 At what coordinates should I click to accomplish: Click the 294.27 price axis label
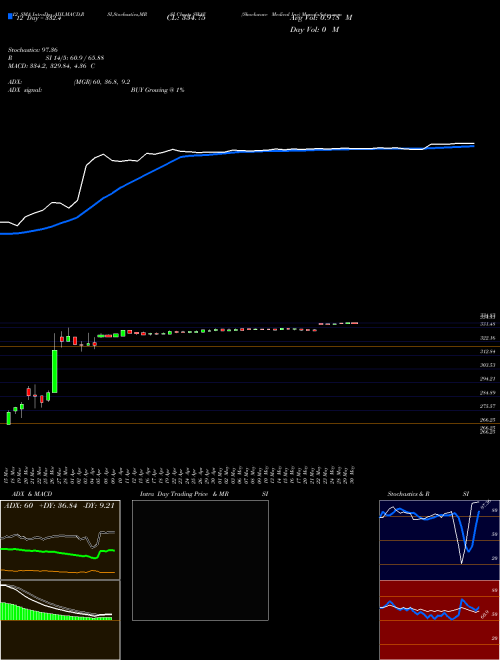[489, 379]
